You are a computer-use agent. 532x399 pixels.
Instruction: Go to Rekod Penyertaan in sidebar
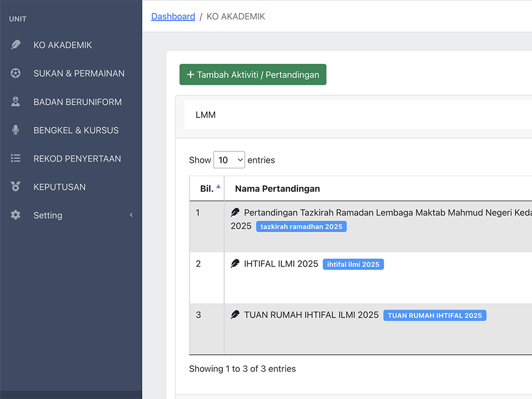[77, 158]
